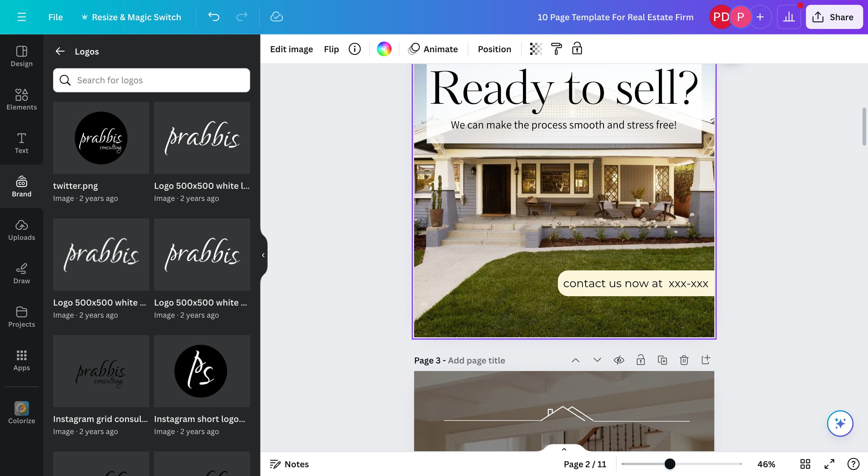Move Page 3 up
868x476 pixels.
[x=576, y=360]
